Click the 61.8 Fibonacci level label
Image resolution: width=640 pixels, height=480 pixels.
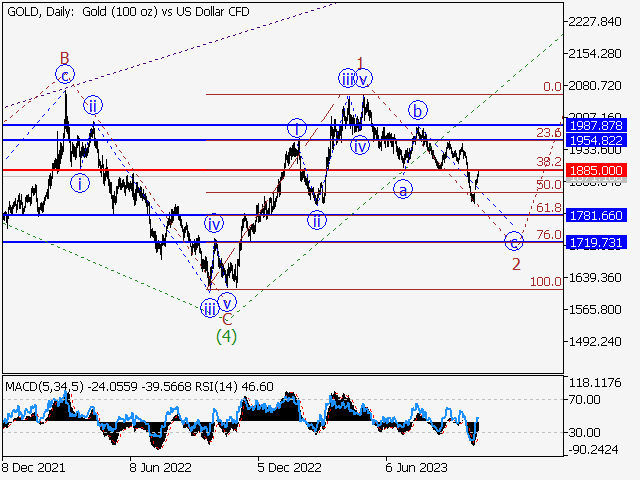point(548,207)
